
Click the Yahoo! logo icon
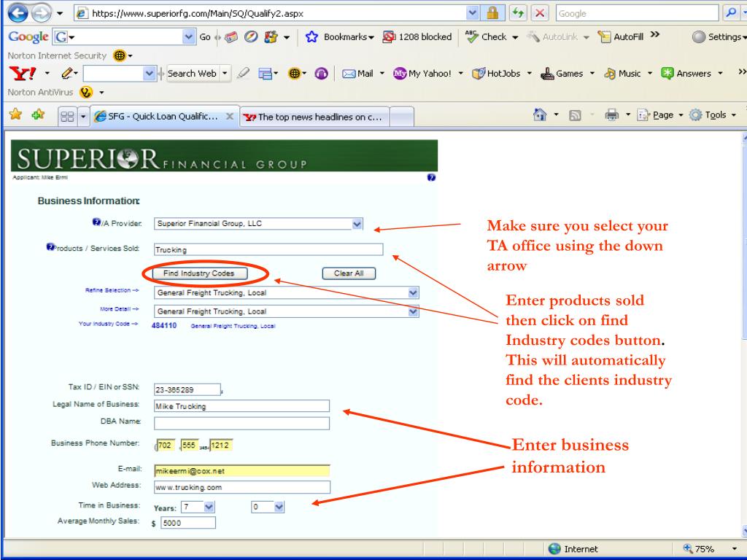(23, 74)
